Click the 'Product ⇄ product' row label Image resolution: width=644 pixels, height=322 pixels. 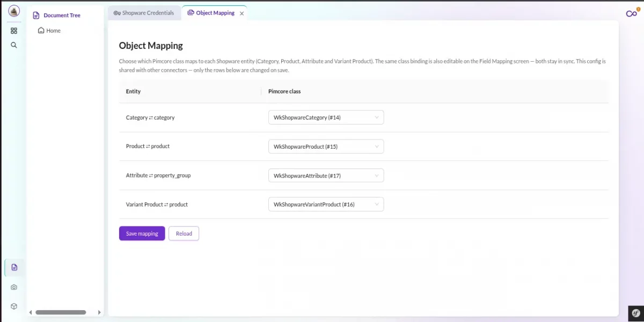coord(148,147)
